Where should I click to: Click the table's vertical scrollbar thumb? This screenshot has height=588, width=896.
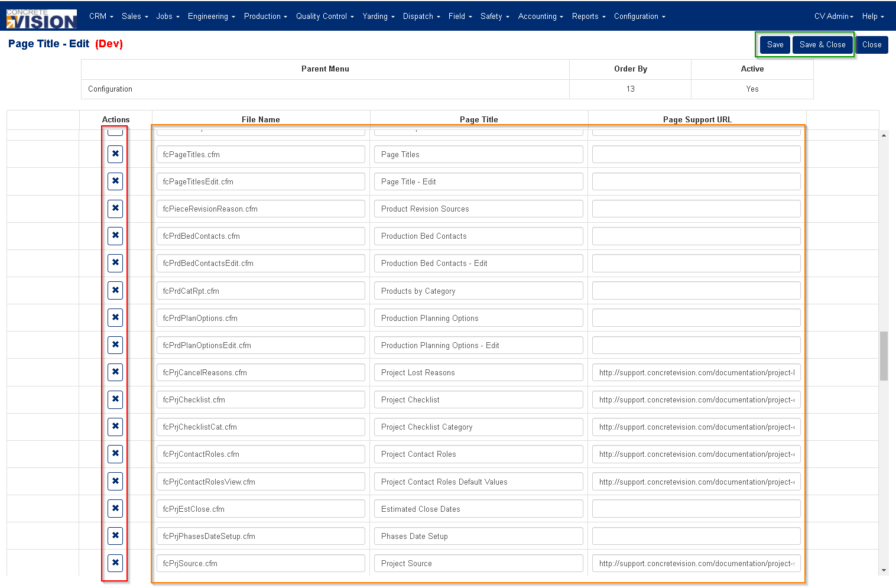[x=884, y=356]
